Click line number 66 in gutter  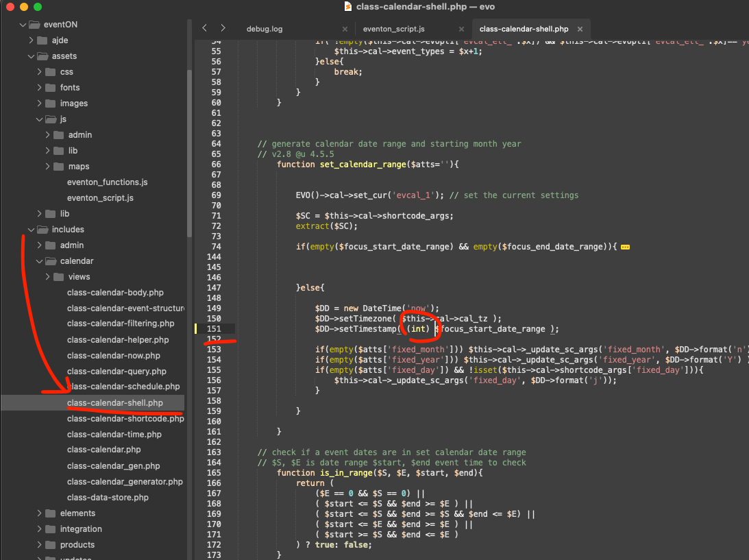coord(216,165)
